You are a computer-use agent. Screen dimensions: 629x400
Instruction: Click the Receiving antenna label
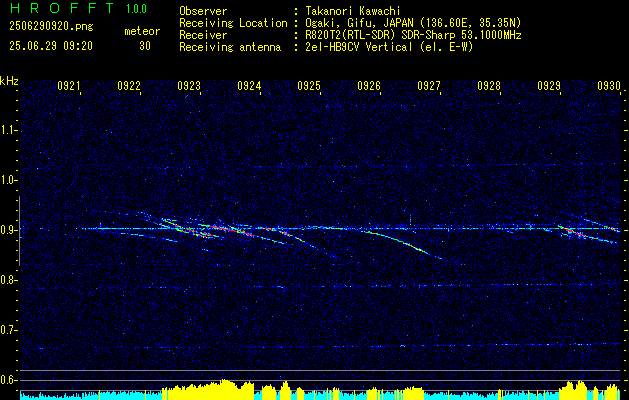(x=230, y=47)
